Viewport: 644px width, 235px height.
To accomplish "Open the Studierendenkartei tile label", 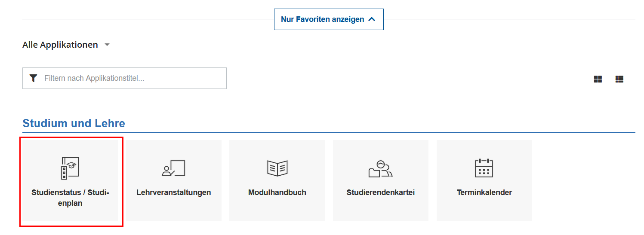I will [380, 192].
